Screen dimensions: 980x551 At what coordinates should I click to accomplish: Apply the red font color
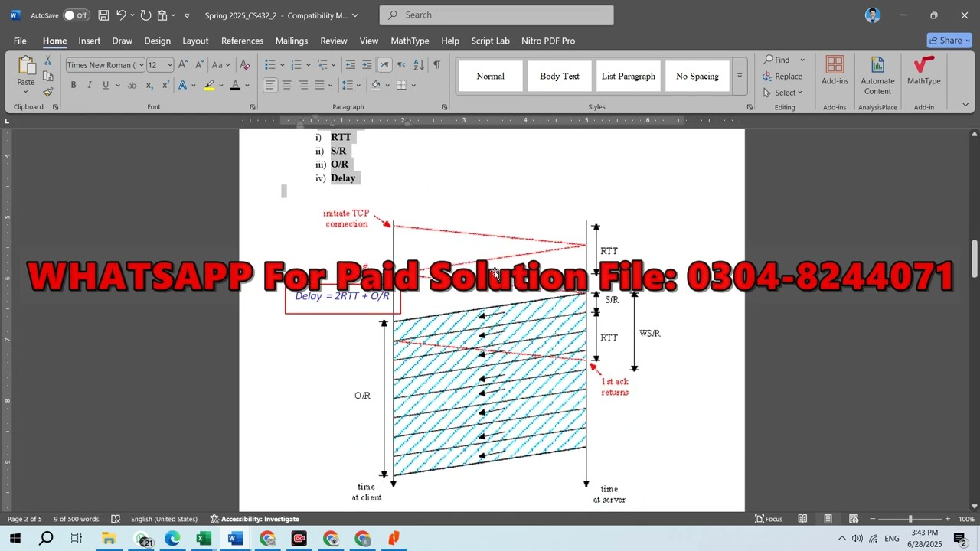(235, 85)
